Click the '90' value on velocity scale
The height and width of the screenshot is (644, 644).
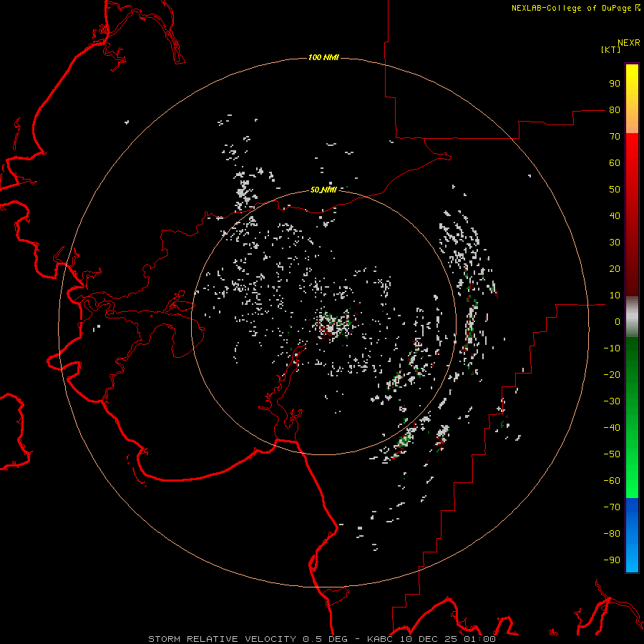click(x=615, y=84)
